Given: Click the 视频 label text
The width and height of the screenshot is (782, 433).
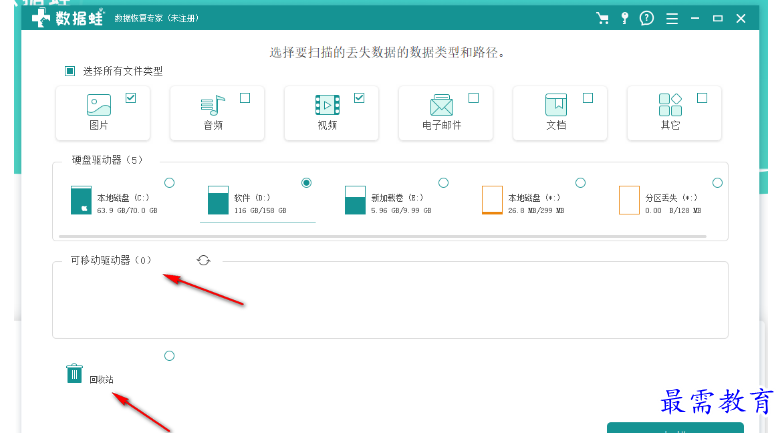Looking at the screenshot, I should point(327,125).
